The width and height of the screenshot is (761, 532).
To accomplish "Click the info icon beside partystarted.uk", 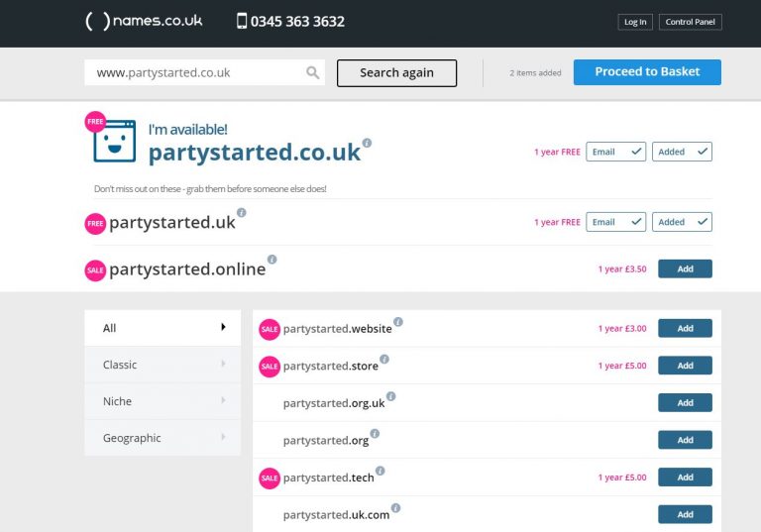I will click(241, 212).
